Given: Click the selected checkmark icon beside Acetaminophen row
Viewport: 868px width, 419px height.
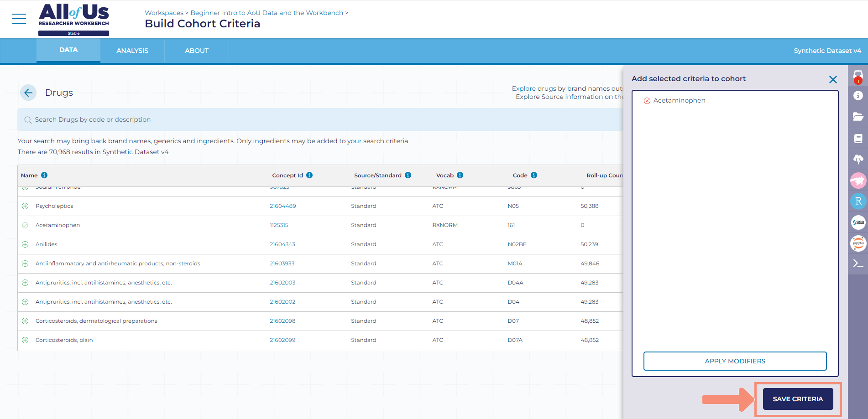Looking at the screenshot, I should pos(25,225).
